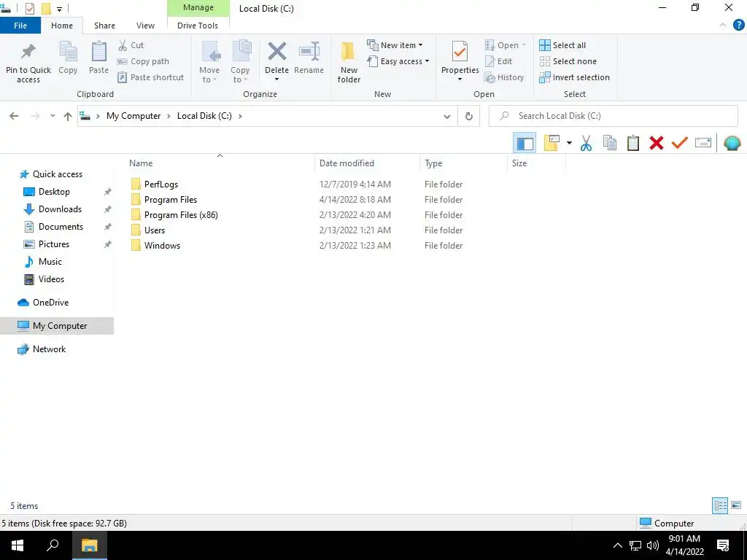Switch to the Share tab
Image resolution: width=747 pixels, height=560 pixels.
coord(104,26)
